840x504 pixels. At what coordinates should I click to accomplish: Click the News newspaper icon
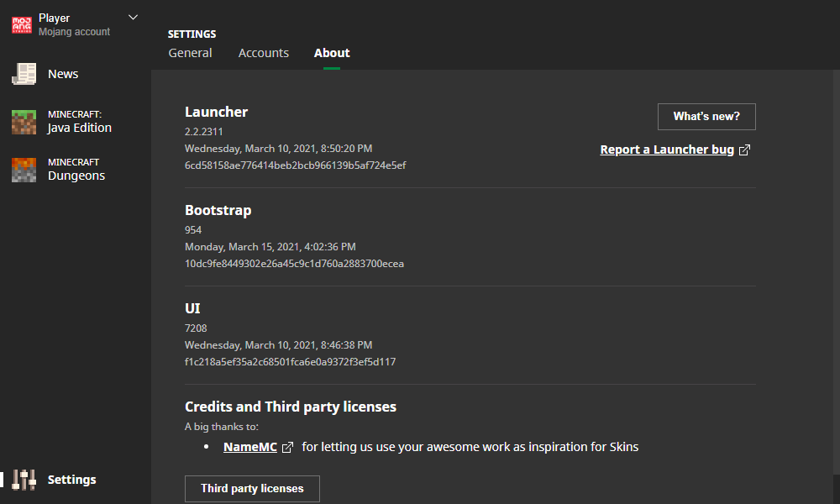24,74
